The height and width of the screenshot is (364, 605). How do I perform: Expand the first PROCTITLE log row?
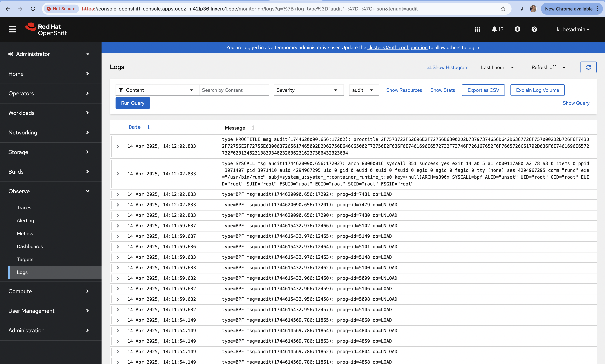[118, 146]
